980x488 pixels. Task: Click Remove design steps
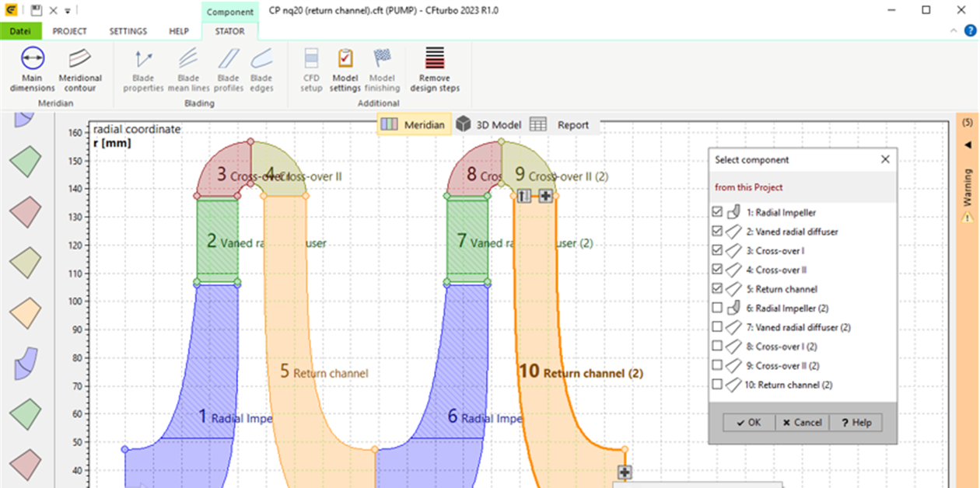[x=433, y=68]
